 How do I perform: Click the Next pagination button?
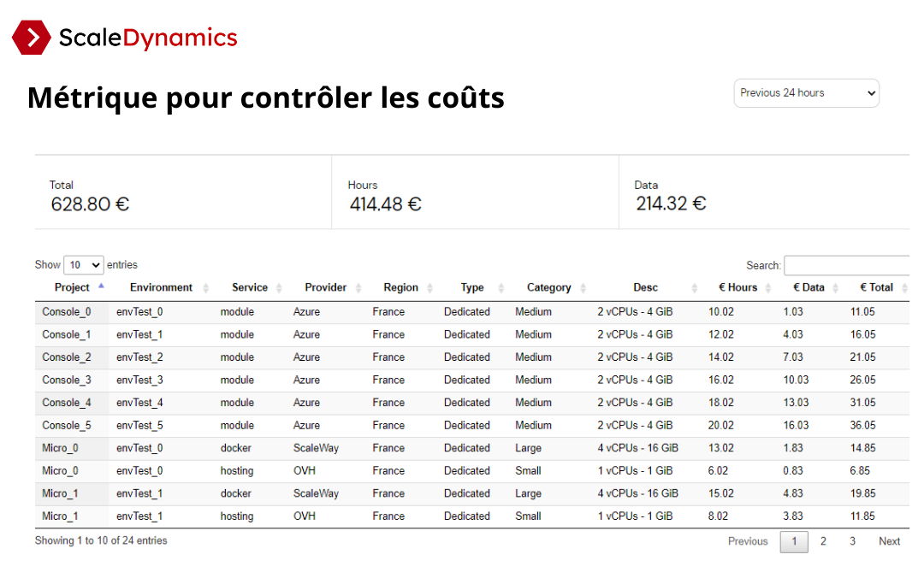889,541
